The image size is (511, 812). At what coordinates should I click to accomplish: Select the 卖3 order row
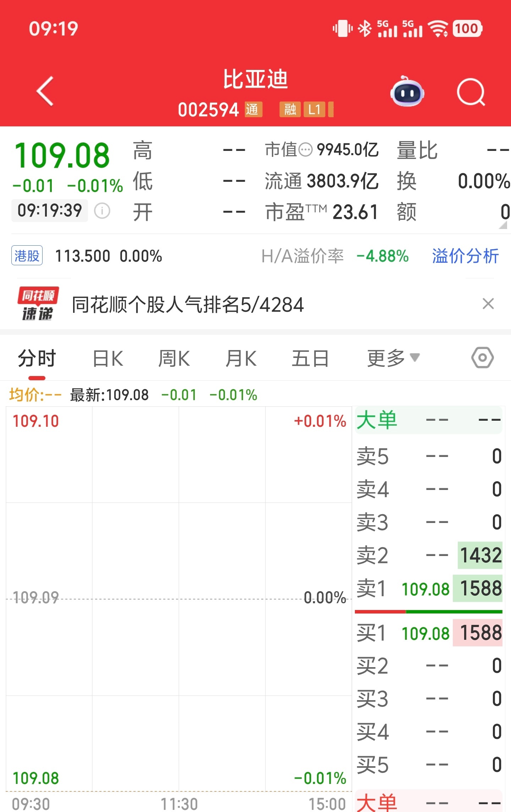click(429, 522)
